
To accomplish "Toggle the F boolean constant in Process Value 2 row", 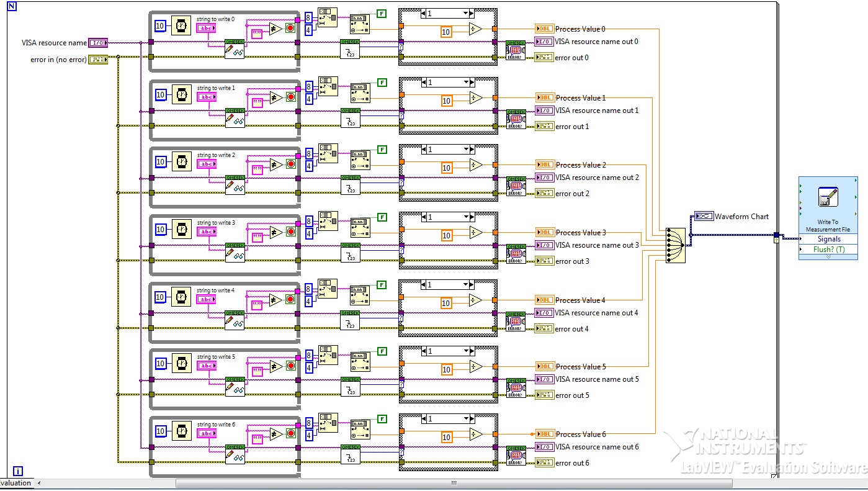I will (382, 150).
